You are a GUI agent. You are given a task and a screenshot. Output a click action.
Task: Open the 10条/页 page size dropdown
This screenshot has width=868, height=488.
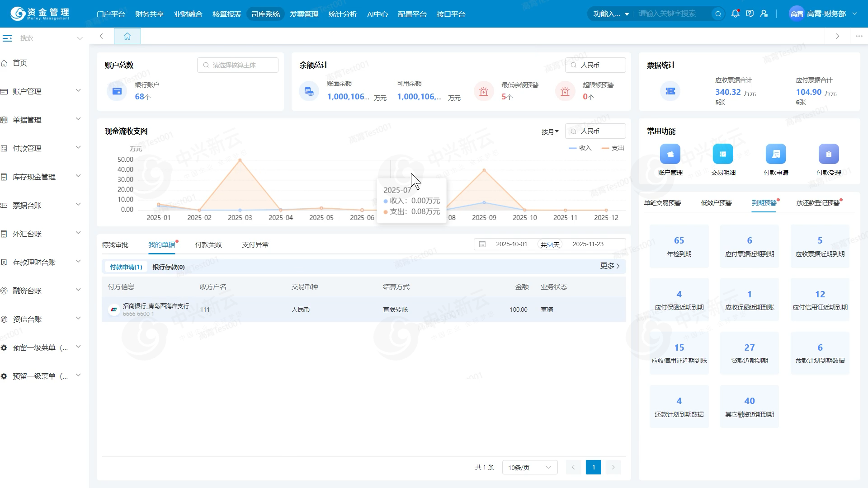529,467
